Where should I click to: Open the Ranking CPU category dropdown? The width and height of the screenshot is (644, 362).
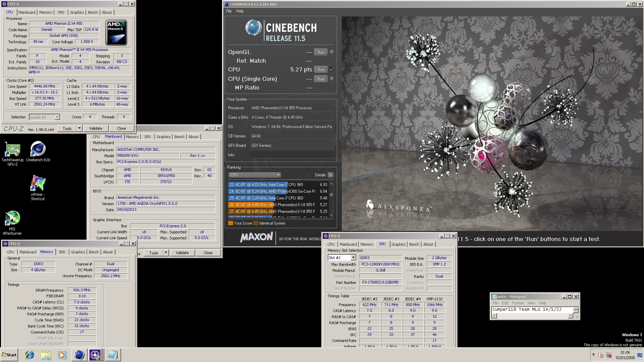coord(255,175)
